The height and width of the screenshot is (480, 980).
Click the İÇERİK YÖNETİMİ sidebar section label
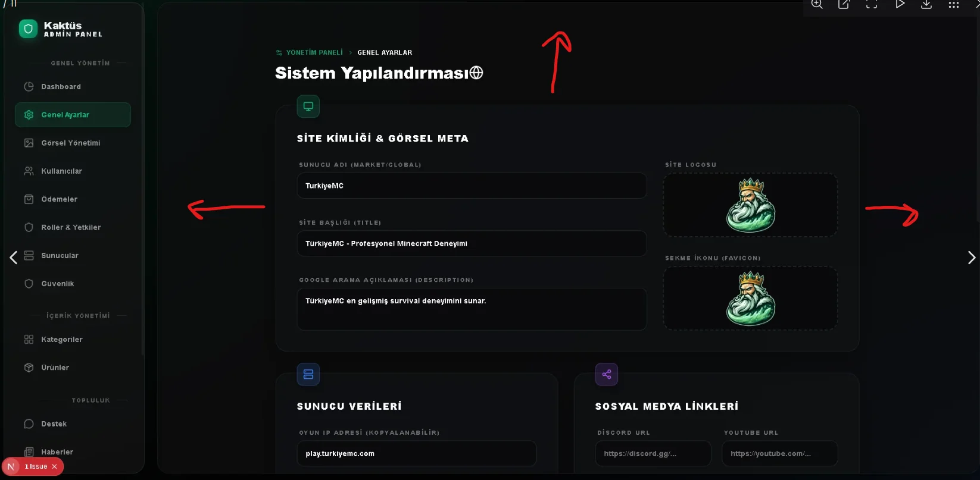click(x=78, y=316)
